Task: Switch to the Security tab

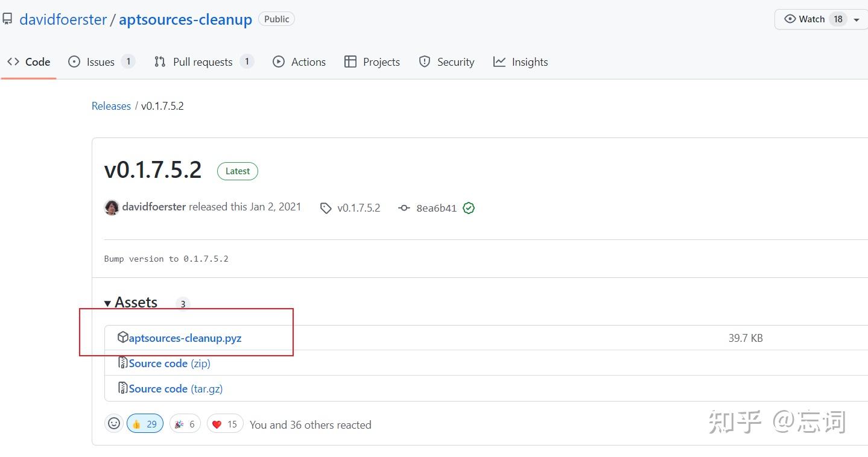Action: [x=447, y=61]
